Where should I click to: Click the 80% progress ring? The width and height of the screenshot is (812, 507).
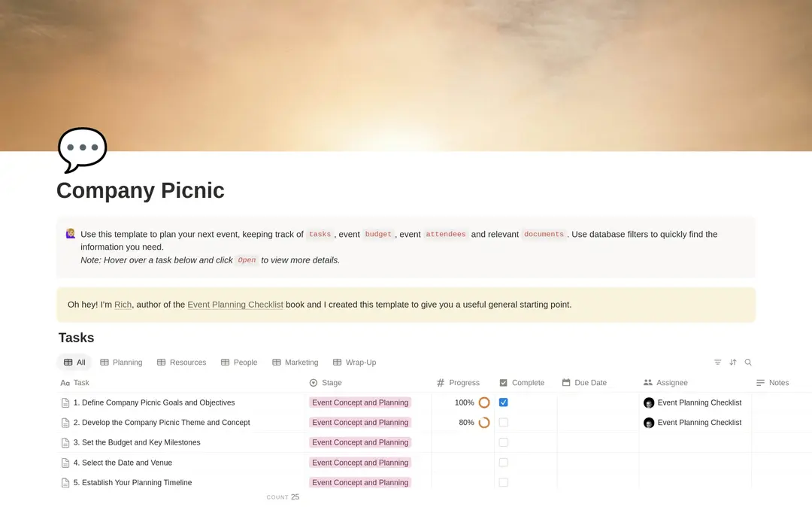point(484,423)
